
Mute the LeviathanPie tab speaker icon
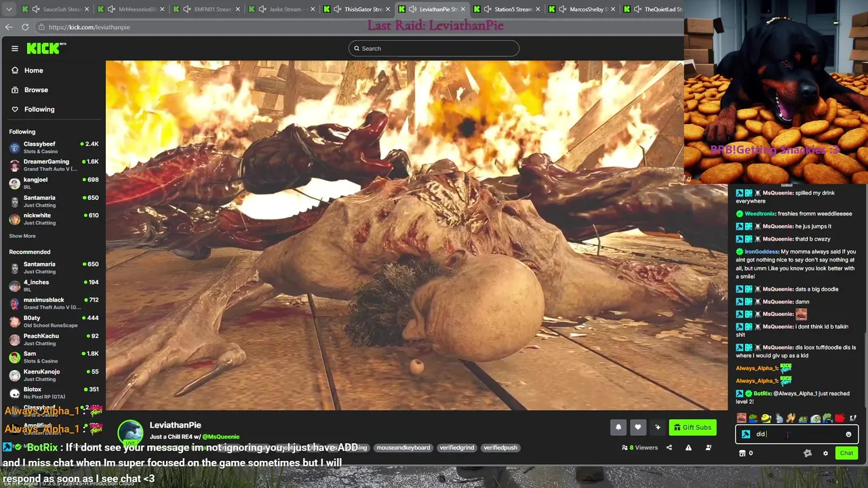412,9
